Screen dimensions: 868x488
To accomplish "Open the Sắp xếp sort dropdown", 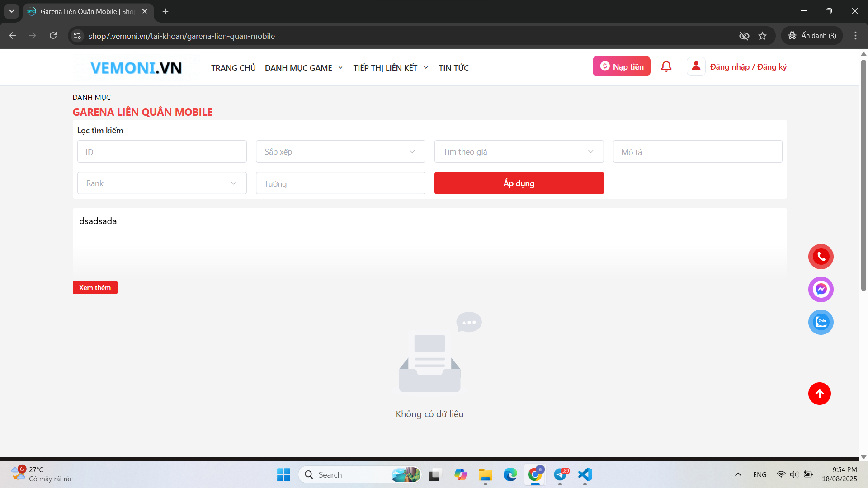I will click(x=340, y=151).
